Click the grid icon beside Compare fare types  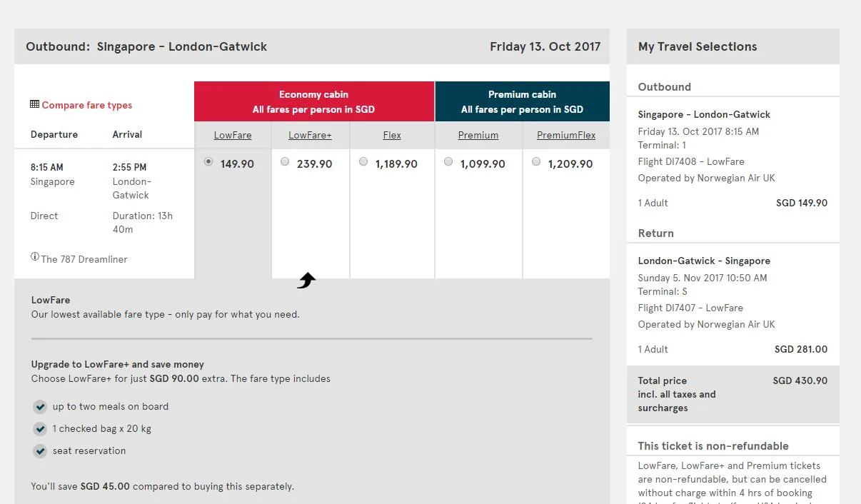pyautogui.click(x=34, y=104)
